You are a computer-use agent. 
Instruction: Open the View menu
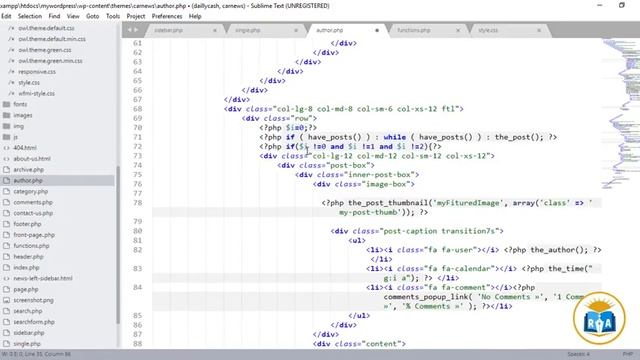(x=73, y=16)
